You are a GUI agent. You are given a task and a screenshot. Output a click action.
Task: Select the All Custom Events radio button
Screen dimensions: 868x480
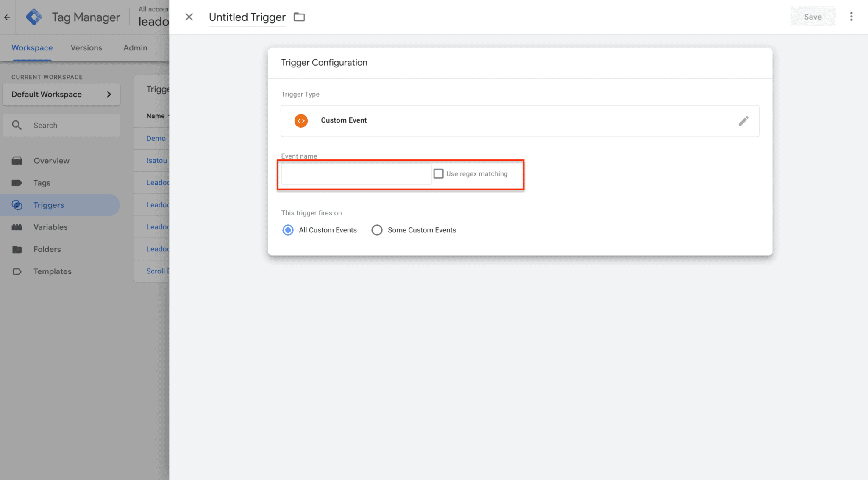click(x=288, y=230)
